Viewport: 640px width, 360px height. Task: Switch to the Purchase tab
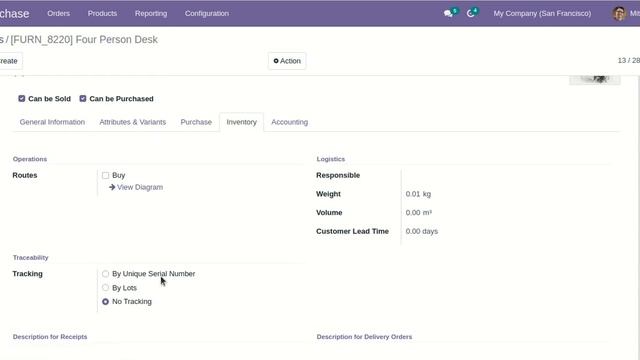coord(196,122)
